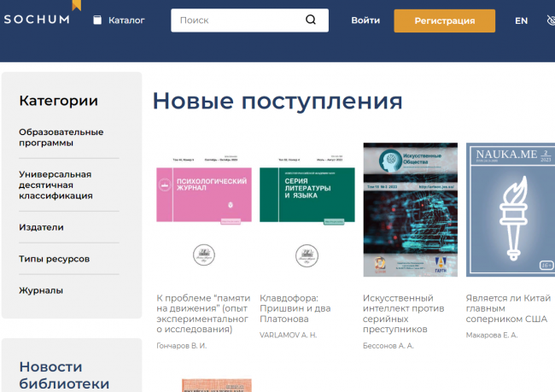Select Типы ресурсов category
The width and height of the screenshot is (555, 392).
(x=54, y=259)
